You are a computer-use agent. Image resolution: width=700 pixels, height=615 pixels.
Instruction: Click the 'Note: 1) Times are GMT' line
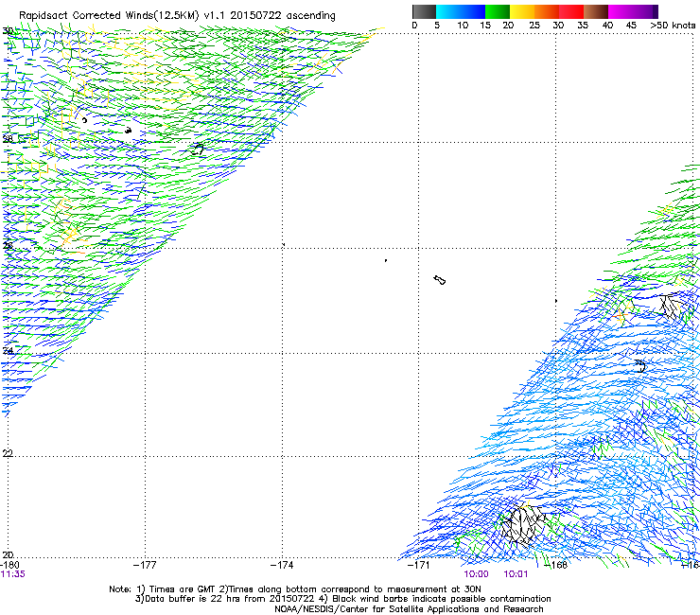click(x=295, y=589)
